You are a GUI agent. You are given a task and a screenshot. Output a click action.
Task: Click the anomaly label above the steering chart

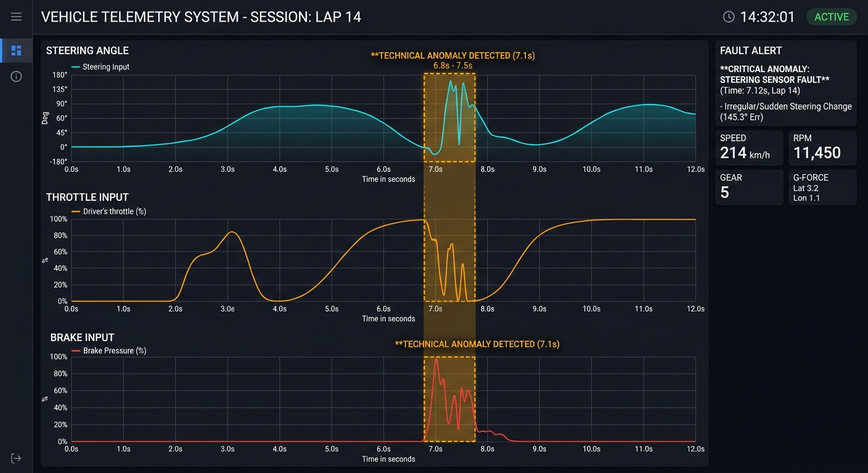click(452, 55)
